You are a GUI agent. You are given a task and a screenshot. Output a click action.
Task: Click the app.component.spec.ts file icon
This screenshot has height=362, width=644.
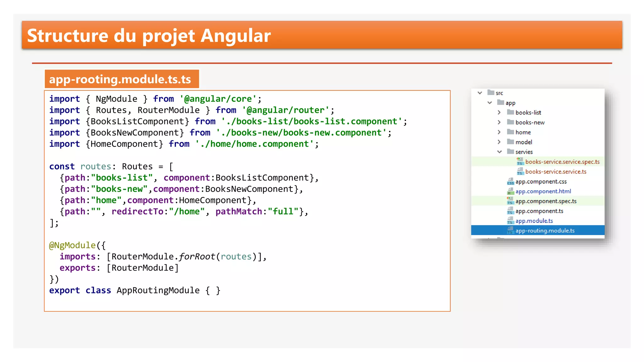click(510, 200)
